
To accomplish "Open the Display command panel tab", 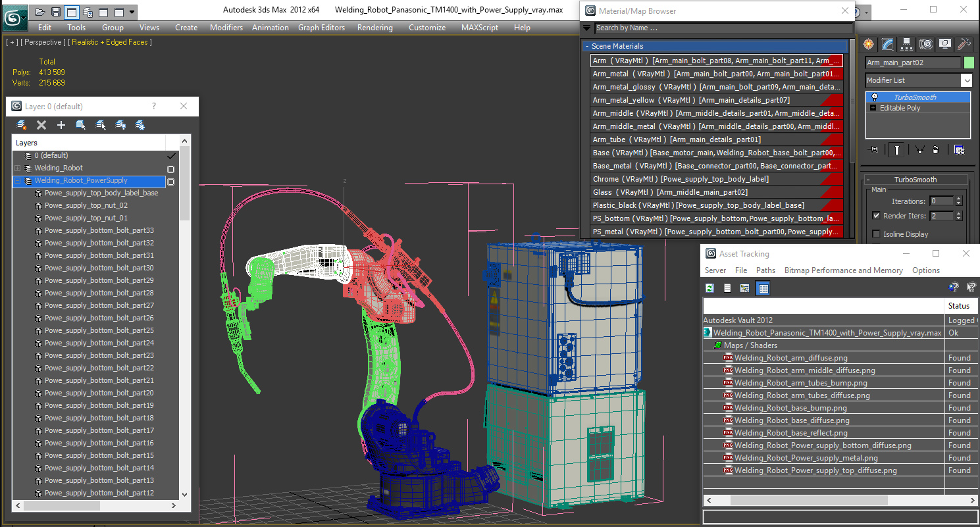I will click(945, 44).
